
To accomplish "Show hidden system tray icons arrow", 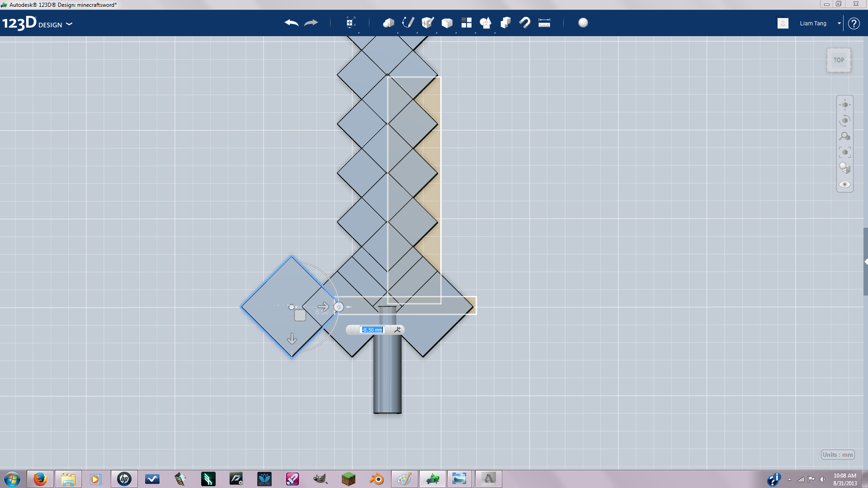I will coord(789,479).
